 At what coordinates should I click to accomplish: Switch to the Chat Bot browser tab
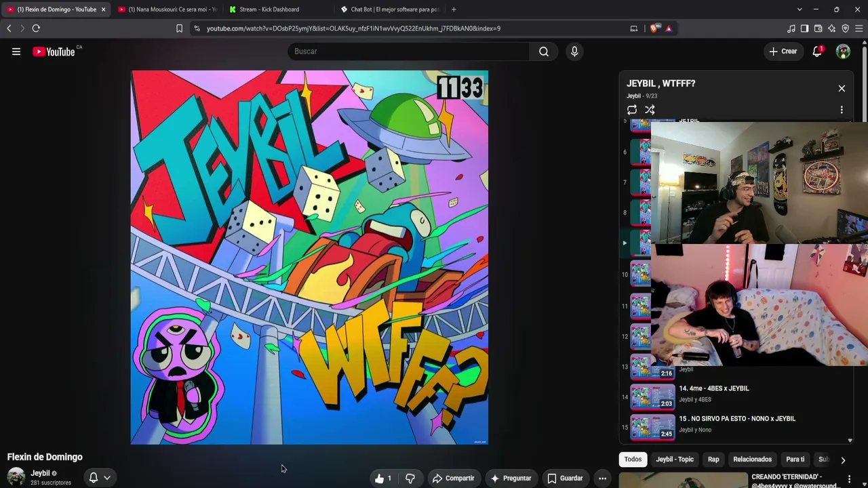(389, 9)
